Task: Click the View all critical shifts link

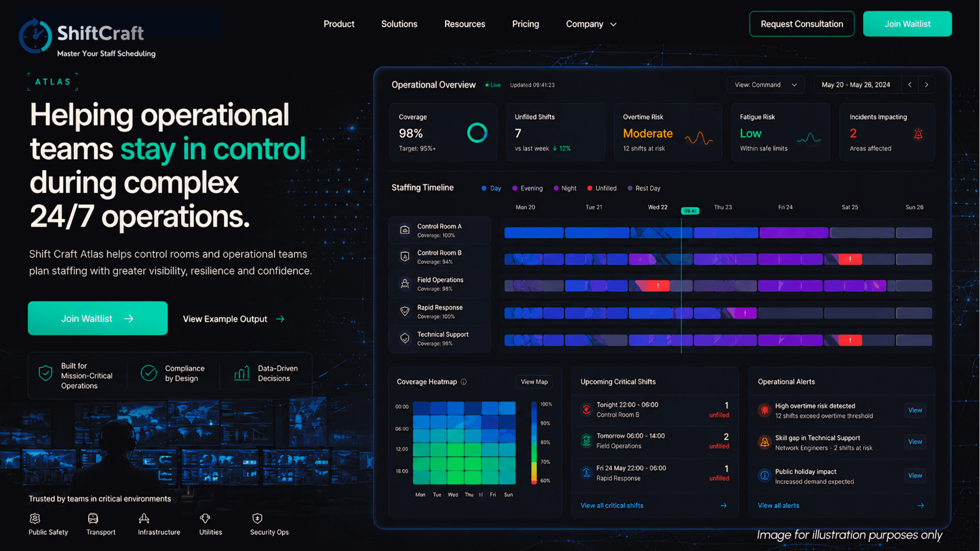Action: click(x=612, y=505)
